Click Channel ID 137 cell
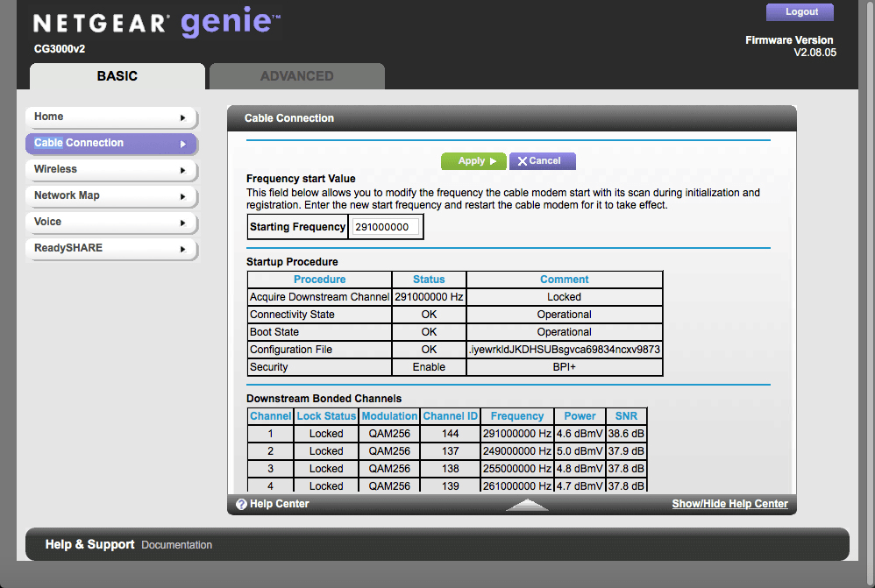The width and height of the screenshot is (875, 588). [451, 451]
